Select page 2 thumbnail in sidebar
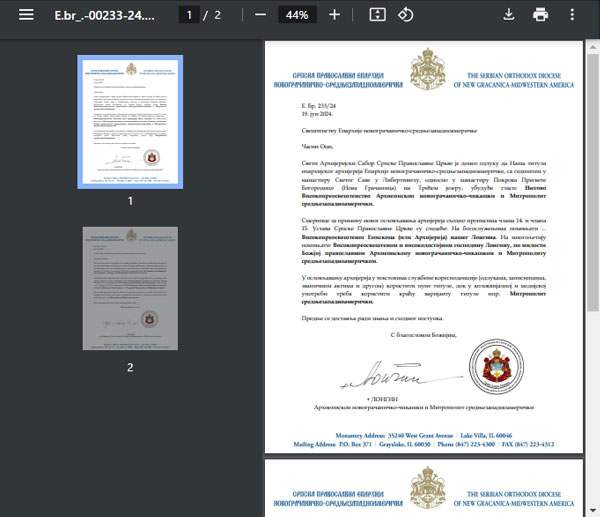 pos(129,288)
